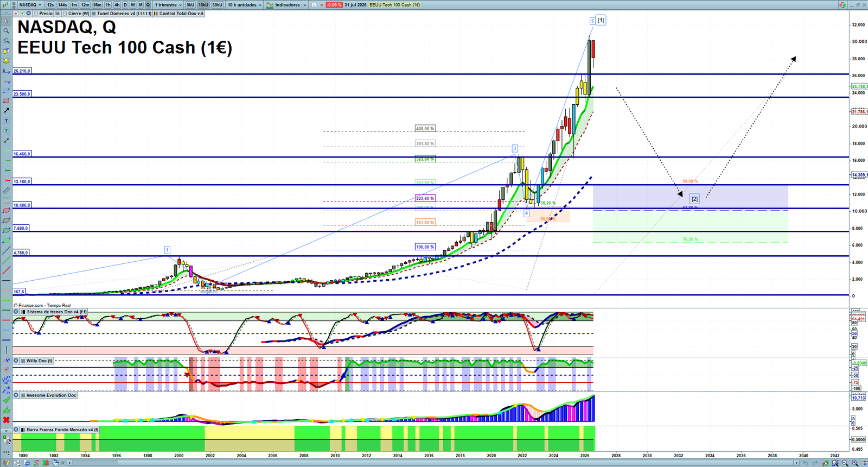Click the red X delete icon in left toolbar
This screenshot has width=868, height=467.
[x=6, y=420]
